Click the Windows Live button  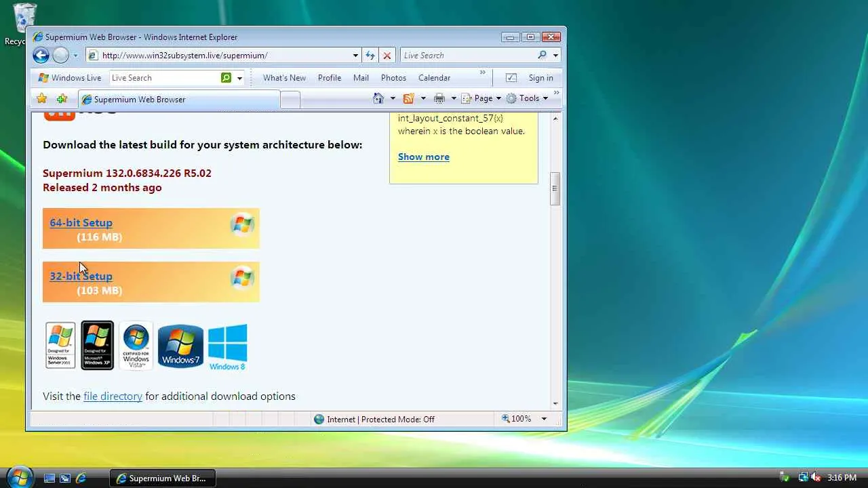(70, 78)
